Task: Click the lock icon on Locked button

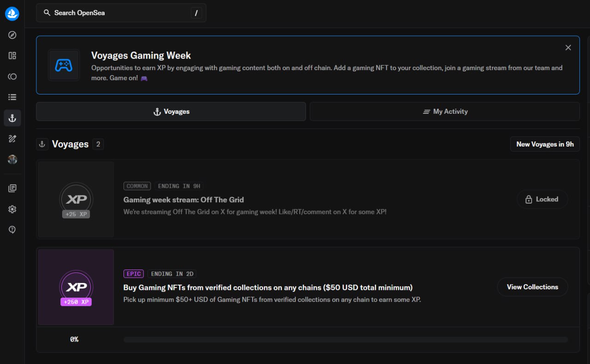Action: point(529,200)
